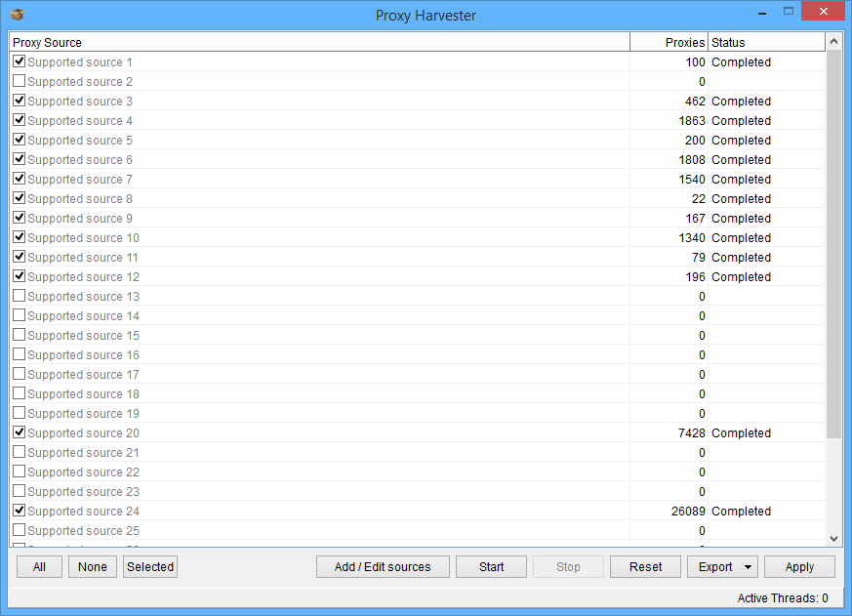Deselect sources using None button
The width and height of the screenshot is (852, 616).
pyautogui.click(x=93, y=567)
